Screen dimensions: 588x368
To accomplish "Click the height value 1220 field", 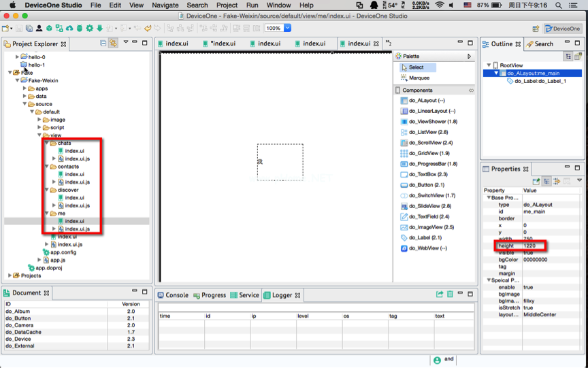I will tap(529, 246).
